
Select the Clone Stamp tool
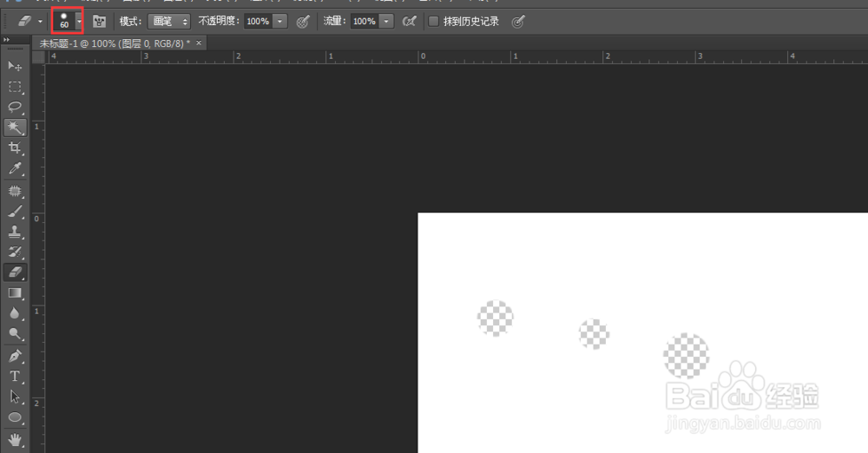pos(15,232)
